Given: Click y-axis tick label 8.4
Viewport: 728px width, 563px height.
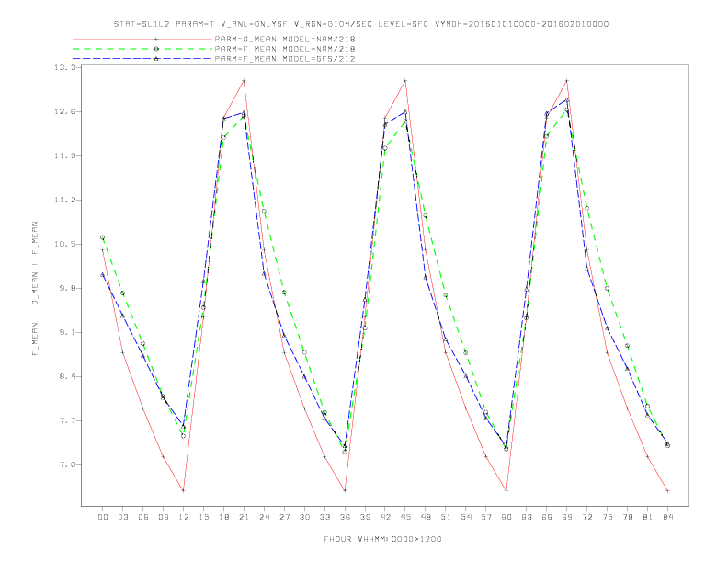Looking at the screenshot, I should coord(68,377).
